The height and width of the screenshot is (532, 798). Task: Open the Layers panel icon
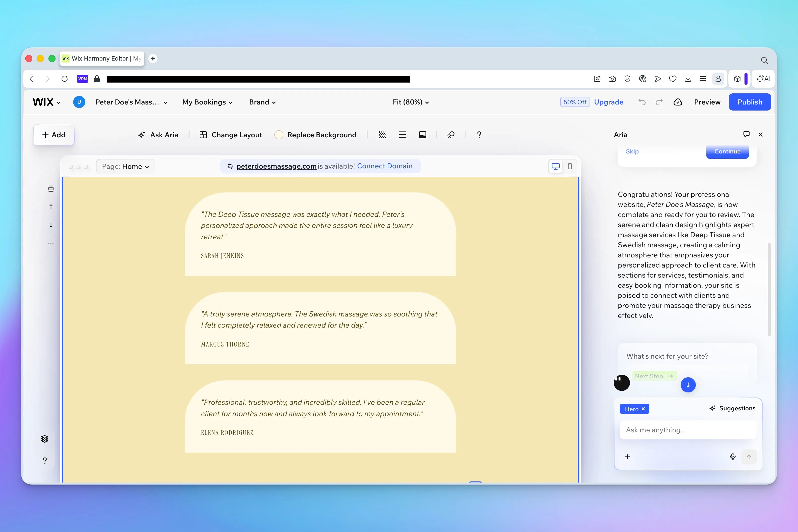[44, 439]
